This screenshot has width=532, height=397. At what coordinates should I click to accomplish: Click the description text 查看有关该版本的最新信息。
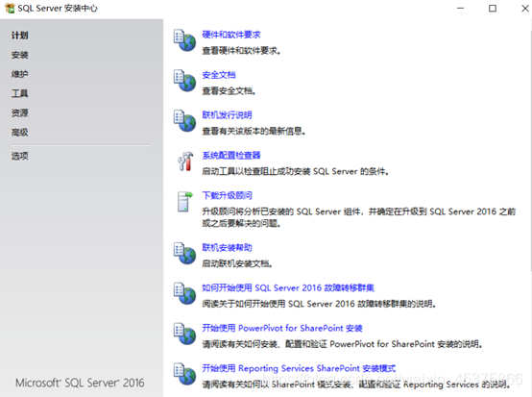tap(254, 131)
